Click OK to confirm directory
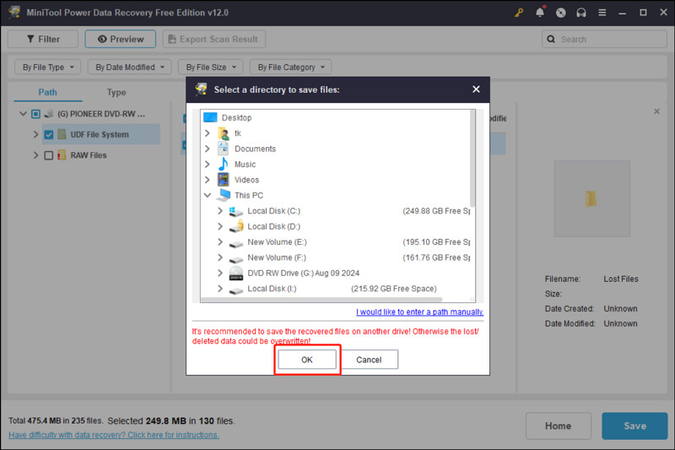This screenshot has width=675, height=450. pos(307,360)
